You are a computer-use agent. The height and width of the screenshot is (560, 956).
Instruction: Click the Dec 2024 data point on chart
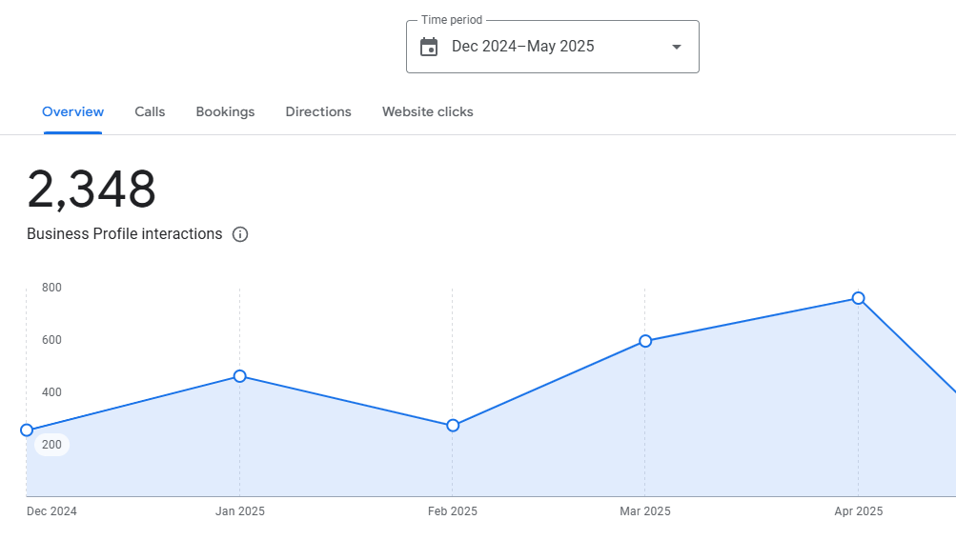pyautogui.click(x=27, y=430)
